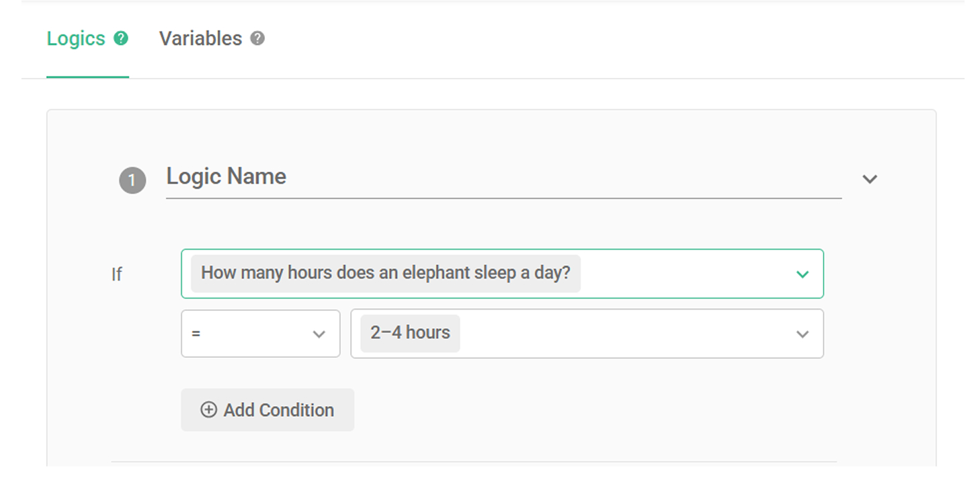
Task: Click the plus icon inside Add Condition
Action: click(208, 409)
